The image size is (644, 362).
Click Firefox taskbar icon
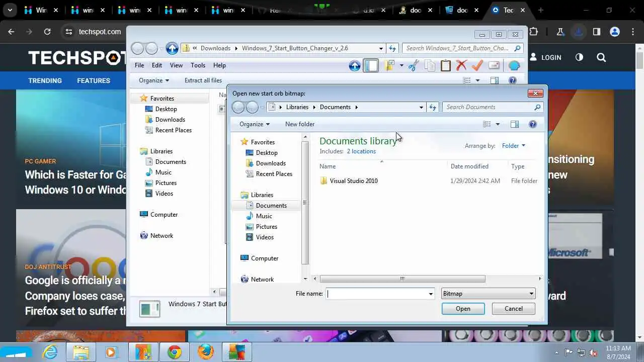[205, 352]
